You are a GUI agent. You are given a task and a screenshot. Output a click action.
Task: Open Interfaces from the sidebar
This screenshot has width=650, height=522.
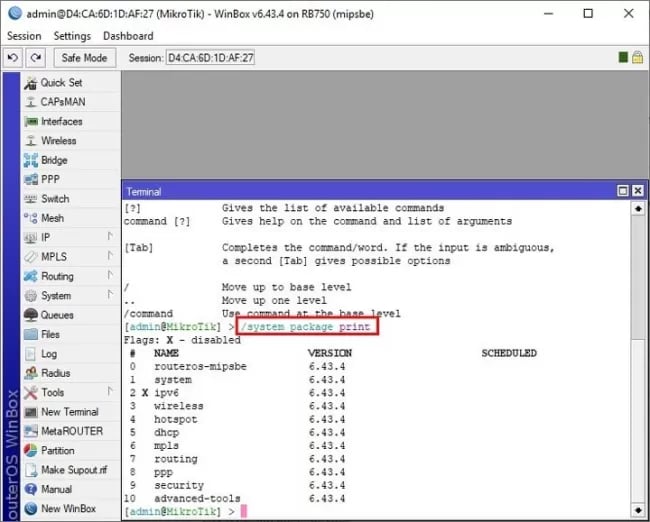coord(70,121)
